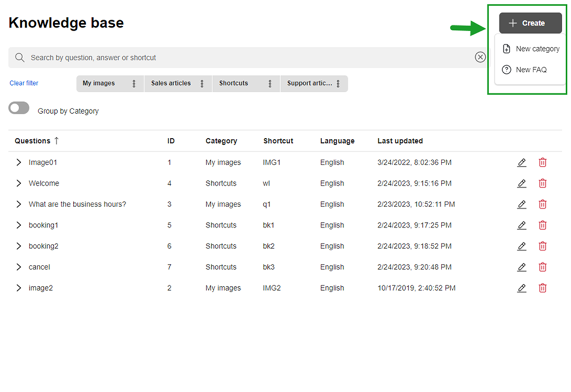Click the bk2 shortcut cell
571x392 pixels.
(x=269, y=246)
